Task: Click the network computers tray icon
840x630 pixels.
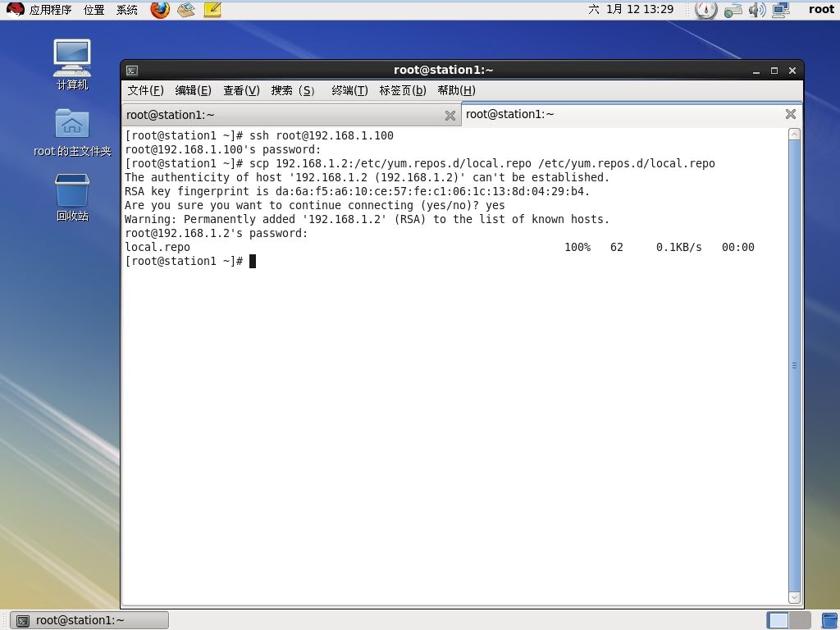Action: click(x=781, y=10)
